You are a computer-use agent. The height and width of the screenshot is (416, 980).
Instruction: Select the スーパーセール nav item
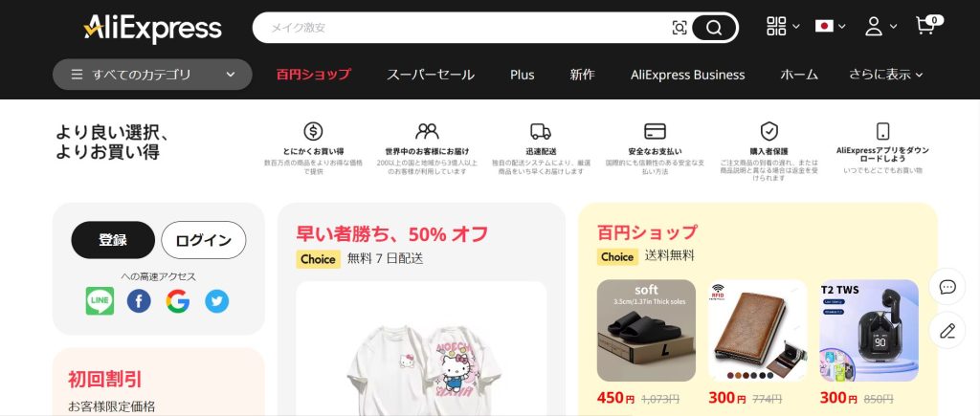(x=430, y=75)
